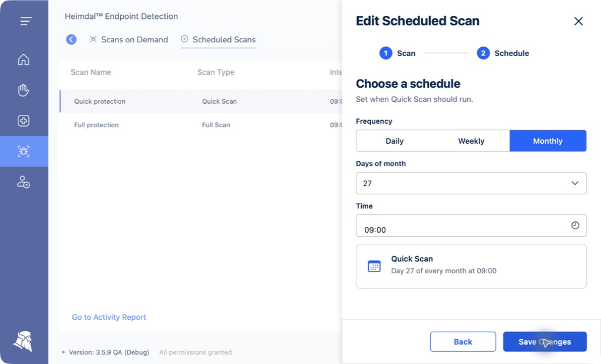Open the clock icon in Time field
601x364 pixels.
[x=575, y=226]
